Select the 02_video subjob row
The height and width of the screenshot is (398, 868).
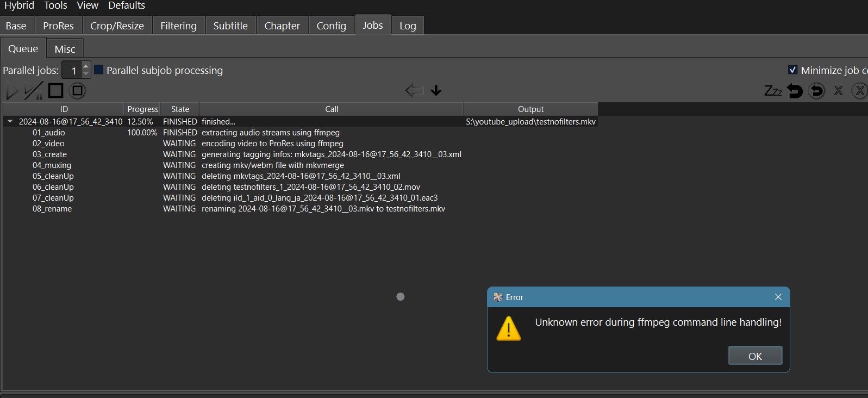click(x=48, y=144)
